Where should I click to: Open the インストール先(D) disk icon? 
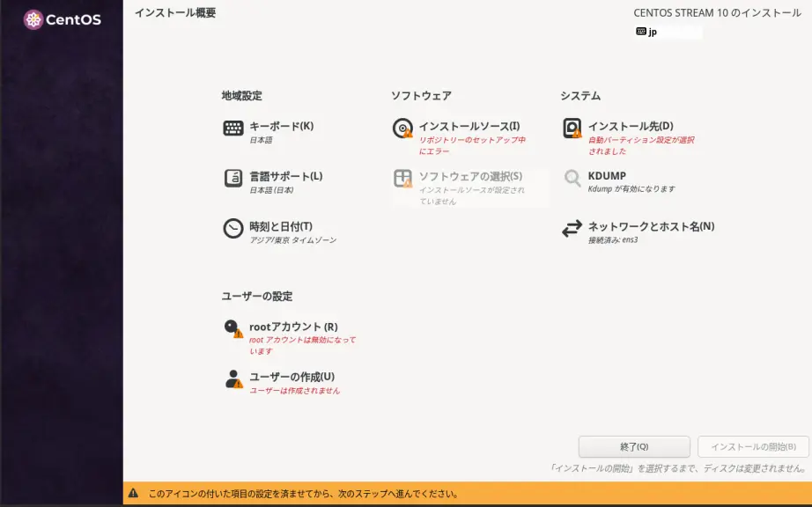coord(572,129)
